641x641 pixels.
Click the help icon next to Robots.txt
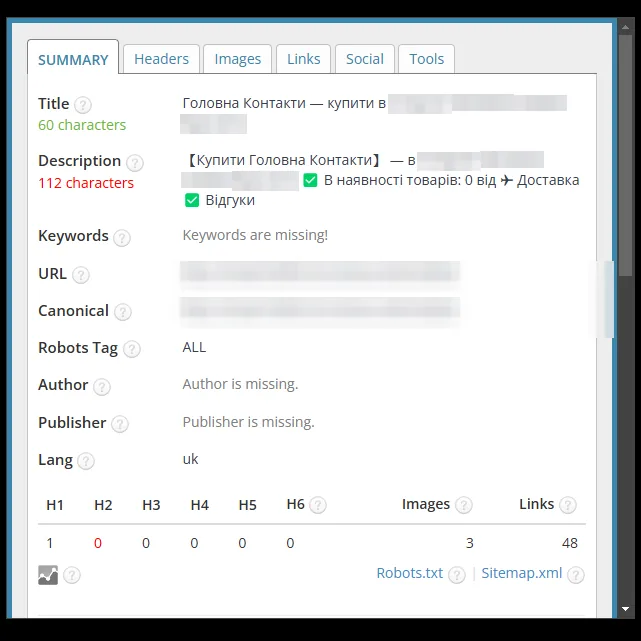(457, 575)
